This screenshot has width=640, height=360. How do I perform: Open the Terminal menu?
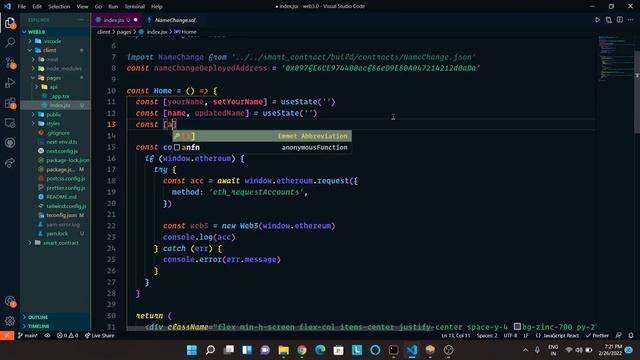[134, 7]
